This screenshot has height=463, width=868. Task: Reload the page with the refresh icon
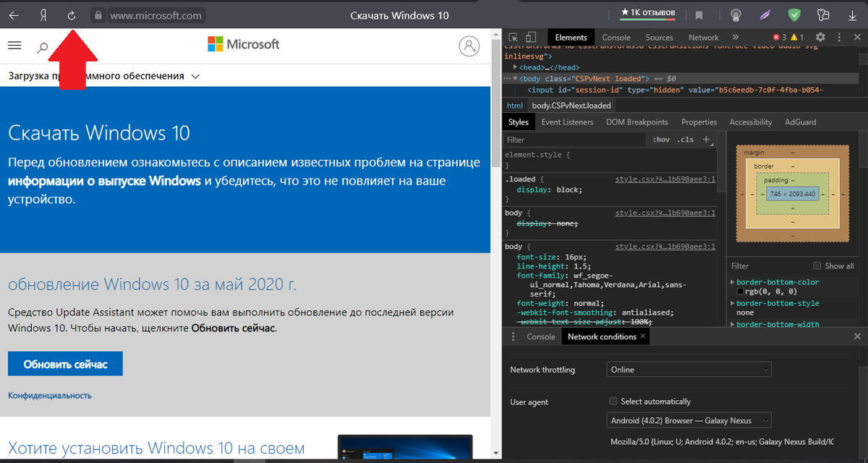point(71,15)
